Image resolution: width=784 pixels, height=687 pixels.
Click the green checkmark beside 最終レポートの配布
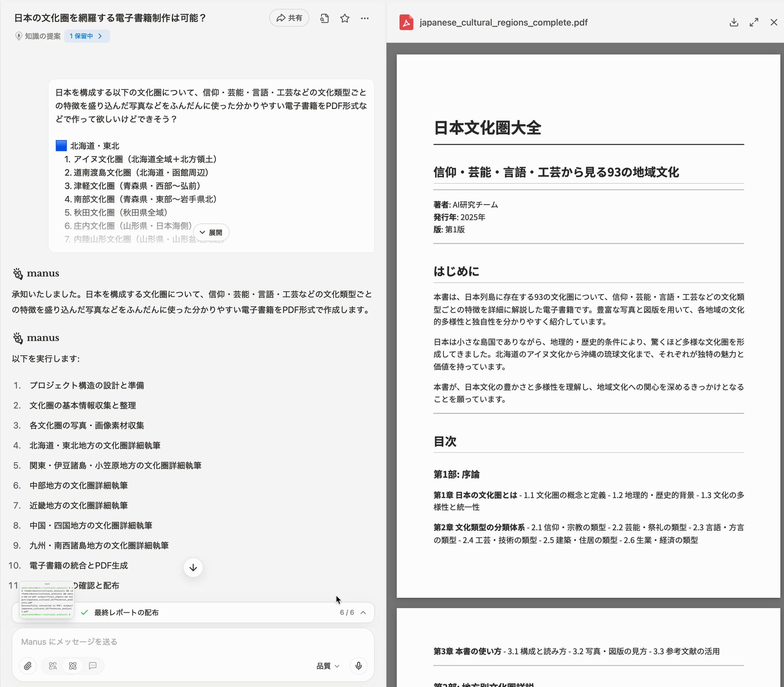[85, 613]
